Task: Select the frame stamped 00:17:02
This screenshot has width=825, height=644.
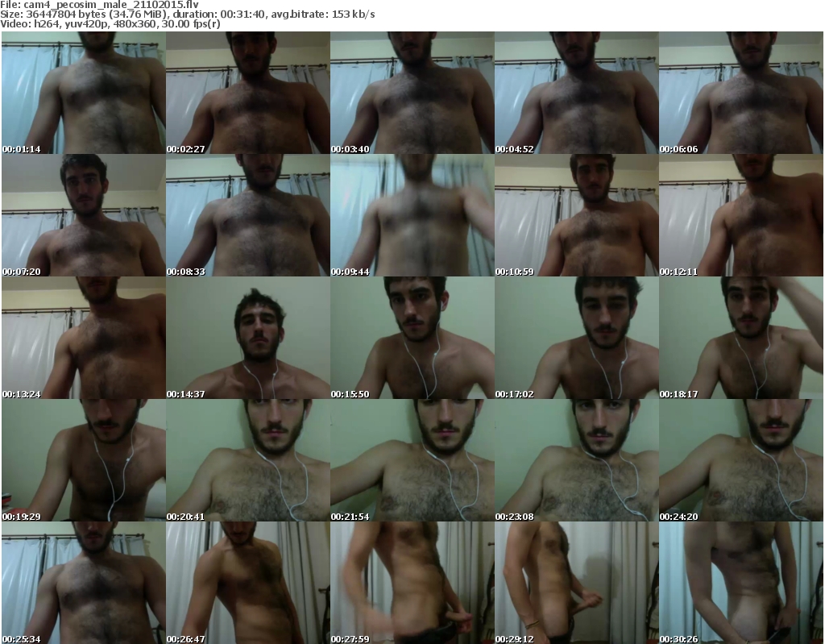Action: (x=577, y=338)
